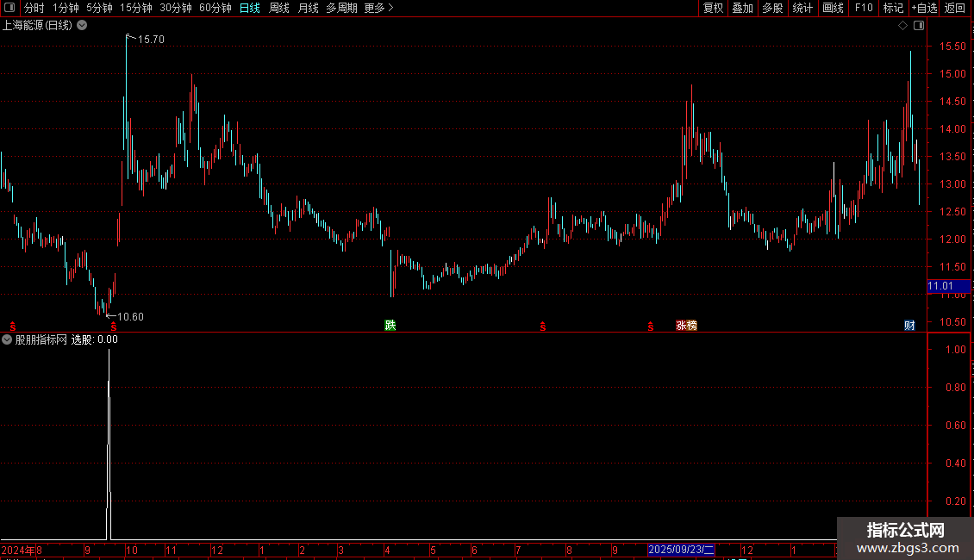This screenshot has width=974, height=560.
Task: Open 多周期 multi-period view
Action: pos(341,8)
